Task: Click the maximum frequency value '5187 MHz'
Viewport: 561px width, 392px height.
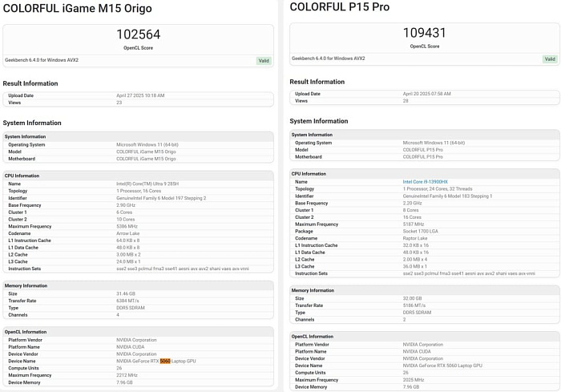Action: [414, 224]
